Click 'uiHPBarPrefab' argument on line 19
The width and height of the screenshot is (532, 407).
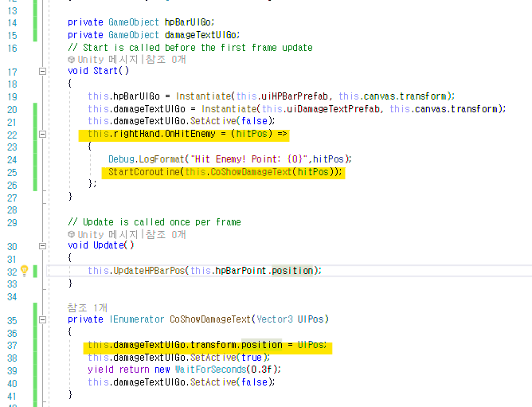click(x=295, y=96)
